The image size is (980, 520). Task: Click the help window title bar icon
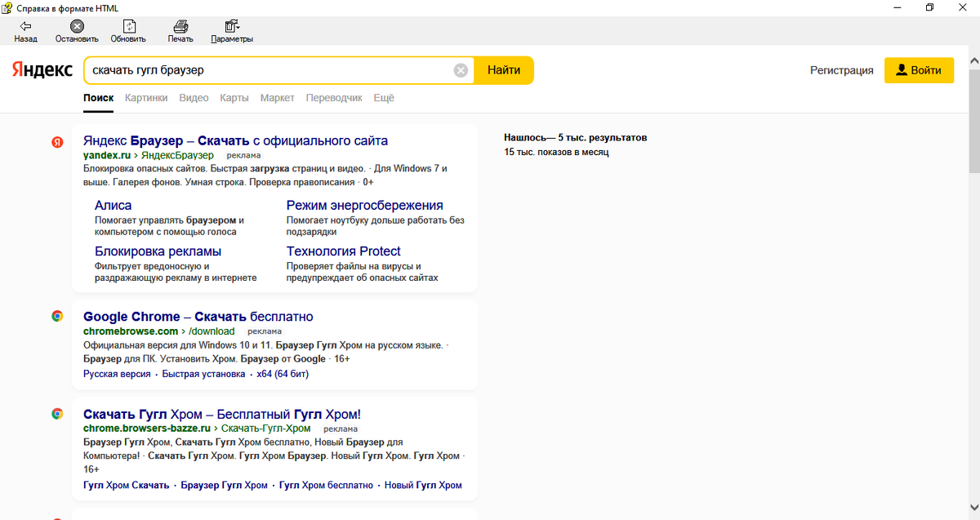[7, 7]
